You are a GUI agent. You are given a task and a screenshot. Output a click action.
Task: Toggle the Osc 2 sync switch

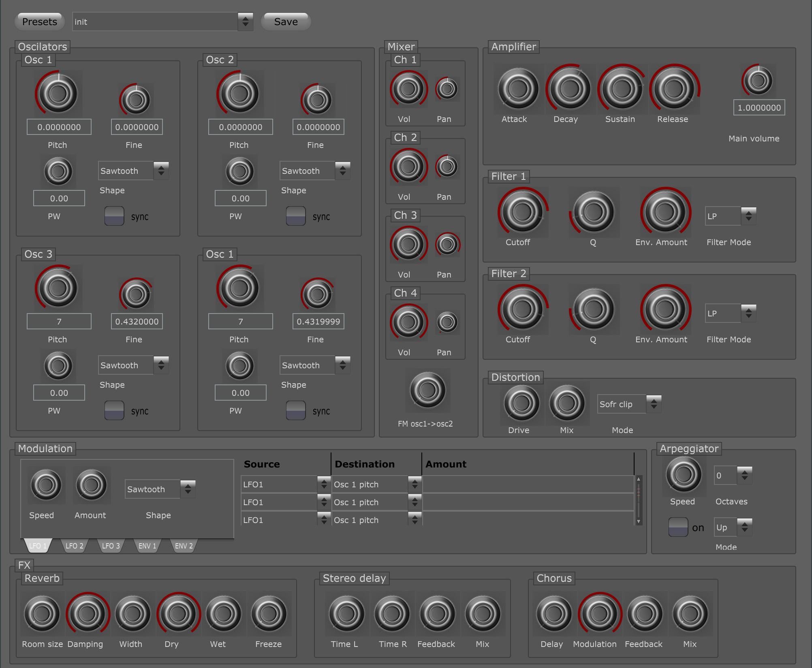tap(296, 216)
